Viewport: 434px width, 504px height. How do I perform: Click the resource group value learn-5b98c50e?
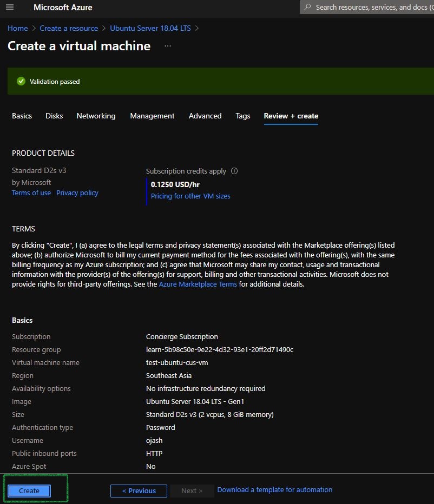(x=220, y=349)
